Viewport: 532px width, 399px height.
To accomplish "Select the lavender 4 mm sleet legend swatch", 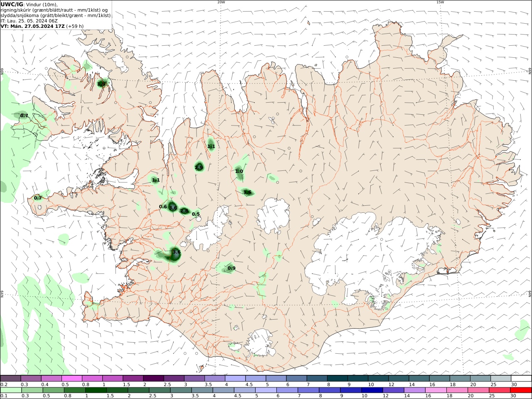I will click(235, 378).
